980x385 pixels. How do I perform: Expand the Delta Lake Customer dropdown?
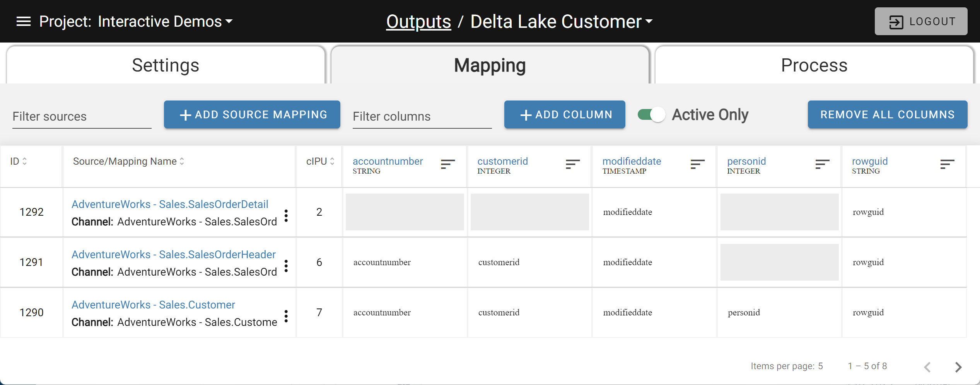(x=562, y=22)
